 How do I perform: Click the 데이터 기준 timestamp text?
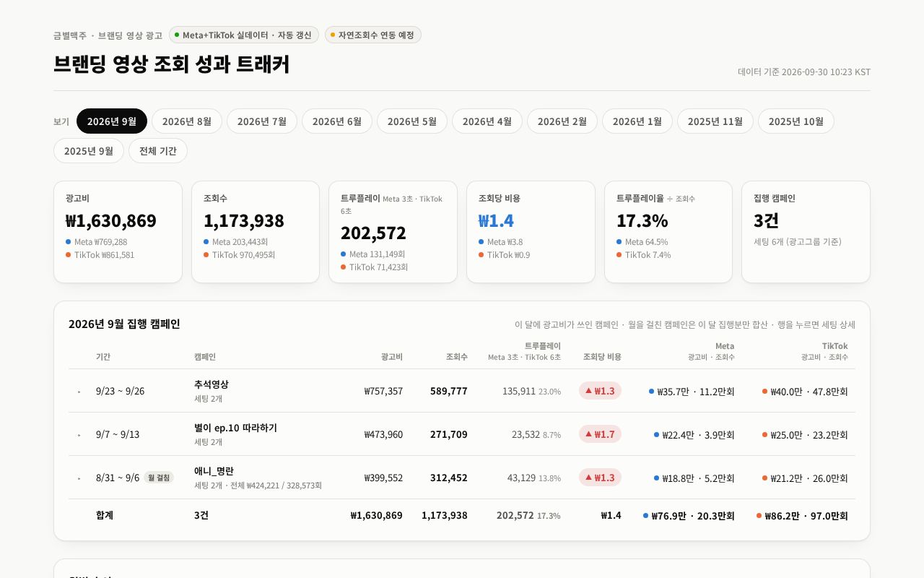point(804,72)
